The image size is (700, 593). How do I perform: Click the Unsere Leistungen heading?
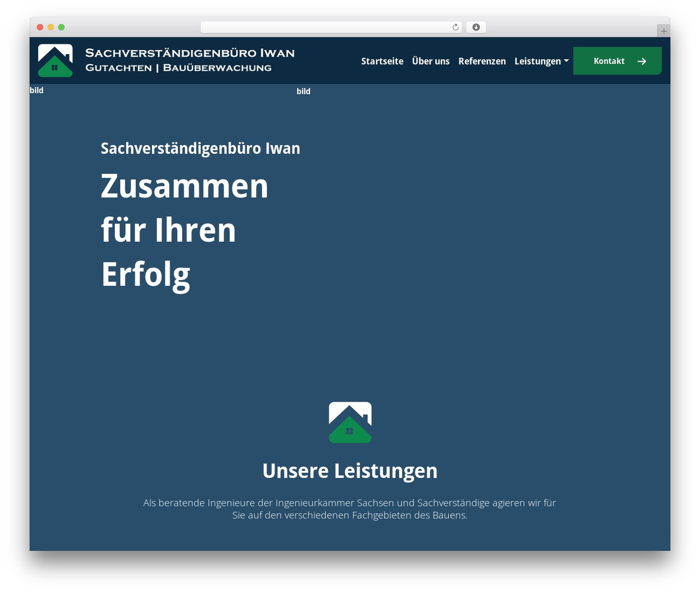(x=350, y=471)
